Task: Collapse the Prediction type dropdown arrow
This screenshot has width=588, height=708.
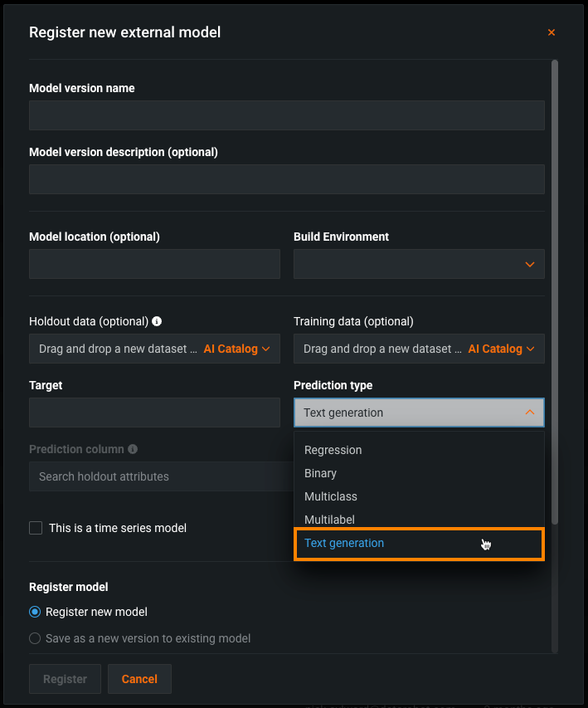Action: (530, 413)
